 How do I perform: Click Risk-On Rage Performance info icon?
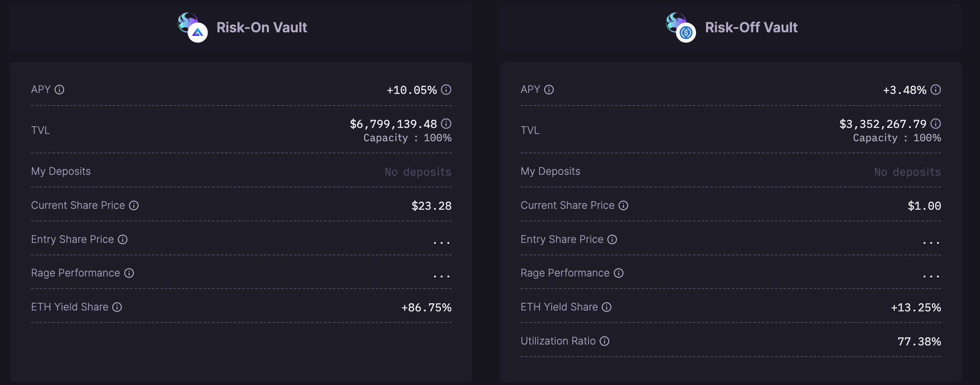tap(129, 273)
